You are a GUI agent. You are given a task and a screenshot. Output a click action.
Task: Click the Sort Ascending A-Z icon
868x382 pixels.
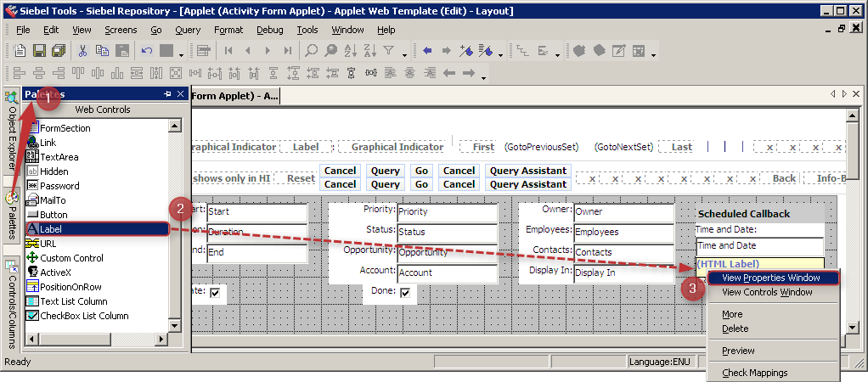351,51
